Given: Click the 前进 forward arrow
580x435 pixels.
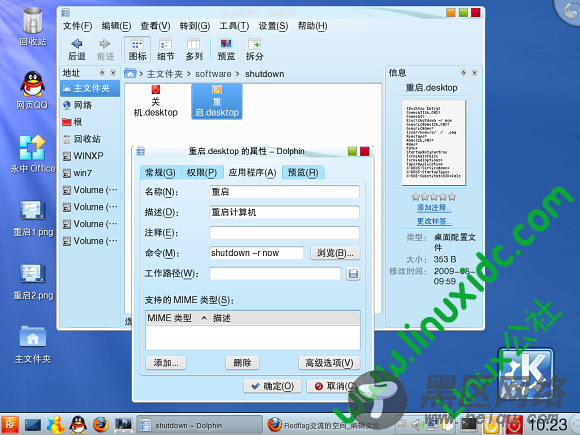Looking at the screenshot, I should (x=105, y=49).
